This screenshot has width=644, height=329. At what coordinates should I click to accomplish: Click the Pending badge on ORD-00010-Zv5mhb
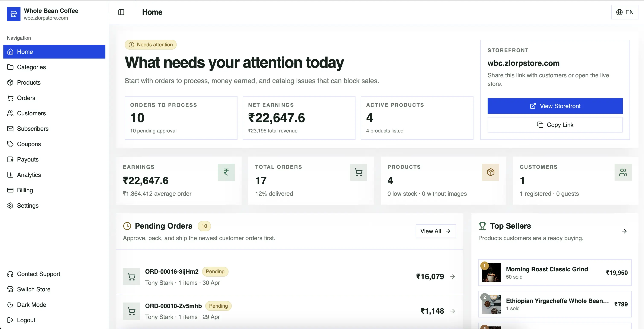pyautogui.click(x=218, y=306)
